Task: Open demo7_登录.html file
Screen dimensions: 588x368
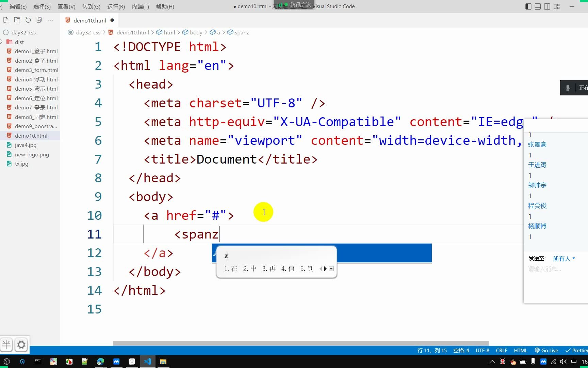Action: coord(36,107)
